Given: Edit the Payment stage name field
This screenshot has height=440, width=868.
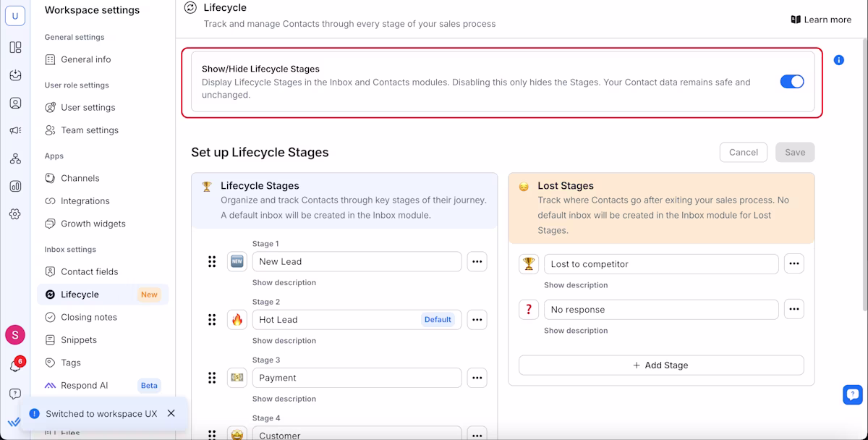Looking at the screenshot, I should [x=357, y=378].
